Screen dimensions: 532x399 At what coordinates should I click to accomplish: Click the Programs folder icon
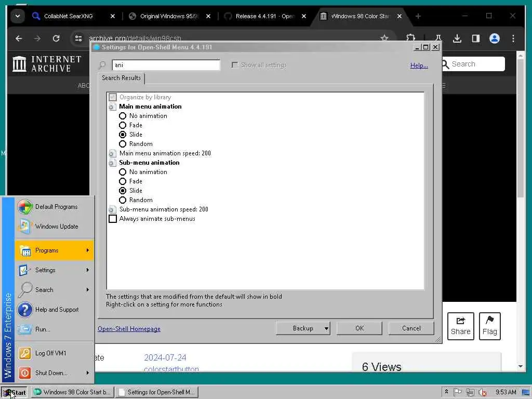25,251
